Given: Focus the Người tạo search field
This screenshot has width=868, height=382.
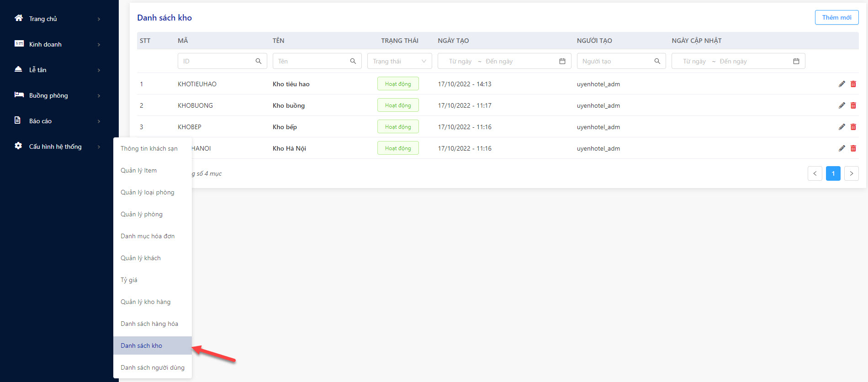Looking at the screenshot, I should pos(621,61).
